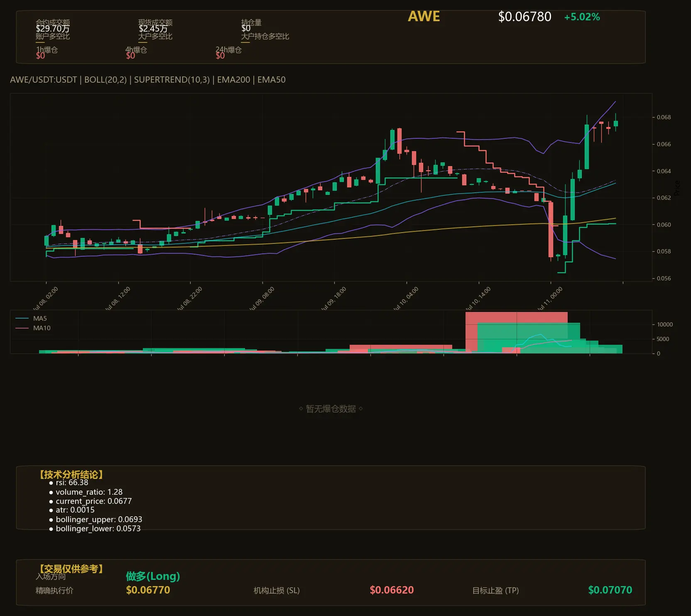Click the 目标止盈 (TP) label

(495, 590)
